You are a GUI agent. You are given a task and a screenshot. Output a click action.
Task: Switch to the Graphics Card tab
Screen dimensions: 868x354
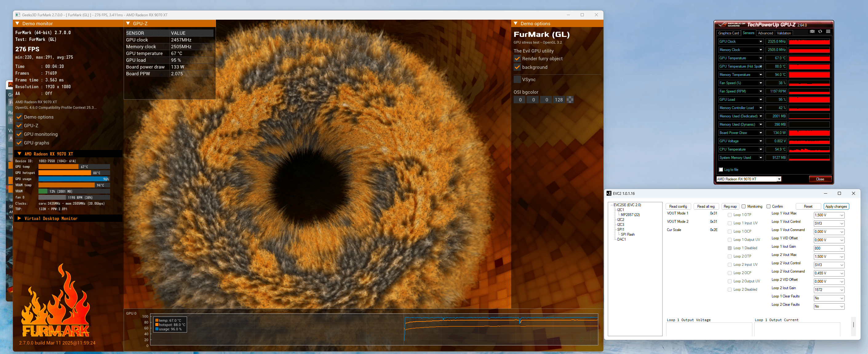(x=728, y=33)
